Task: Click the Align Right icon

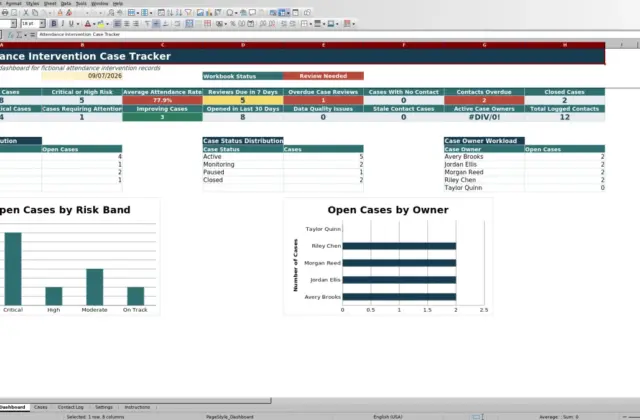Action: (136, 24)
